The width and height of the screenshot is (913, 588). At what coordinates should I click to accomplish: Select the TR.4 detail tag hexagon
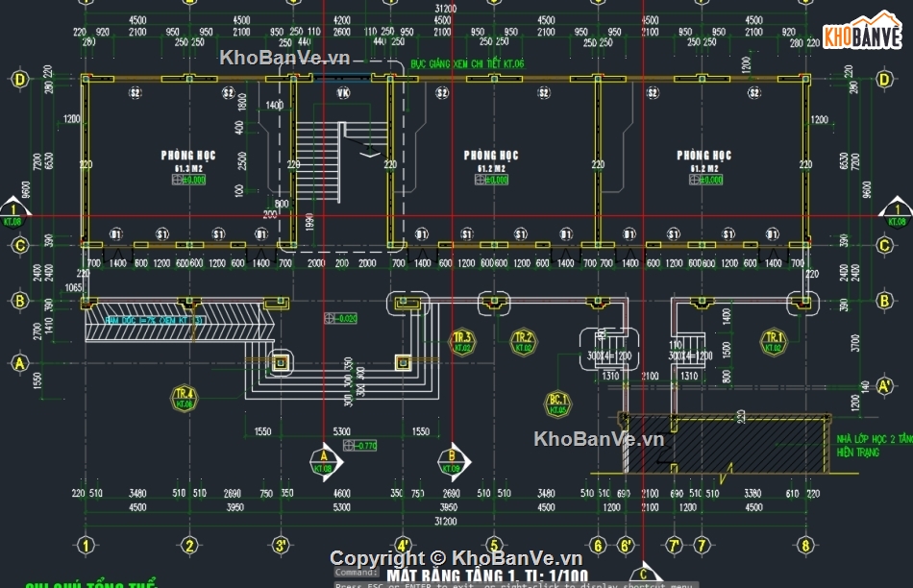click(x=184, y=398)
